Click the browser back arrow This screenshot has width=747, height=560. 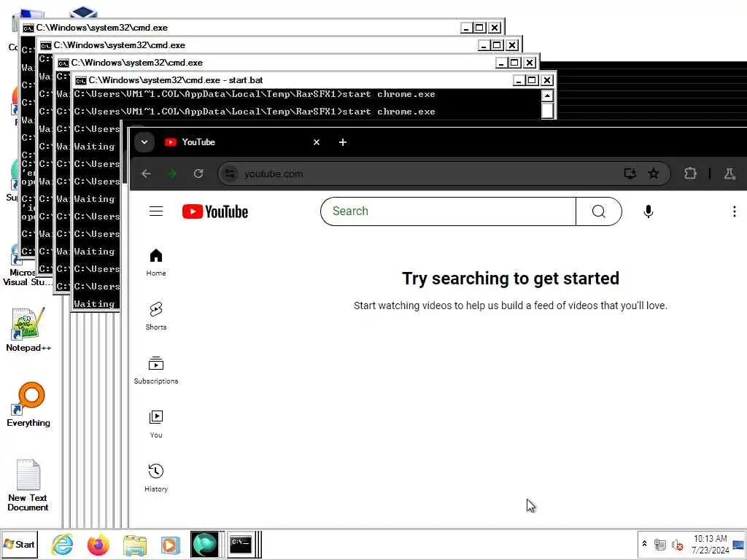coord(146,174)
